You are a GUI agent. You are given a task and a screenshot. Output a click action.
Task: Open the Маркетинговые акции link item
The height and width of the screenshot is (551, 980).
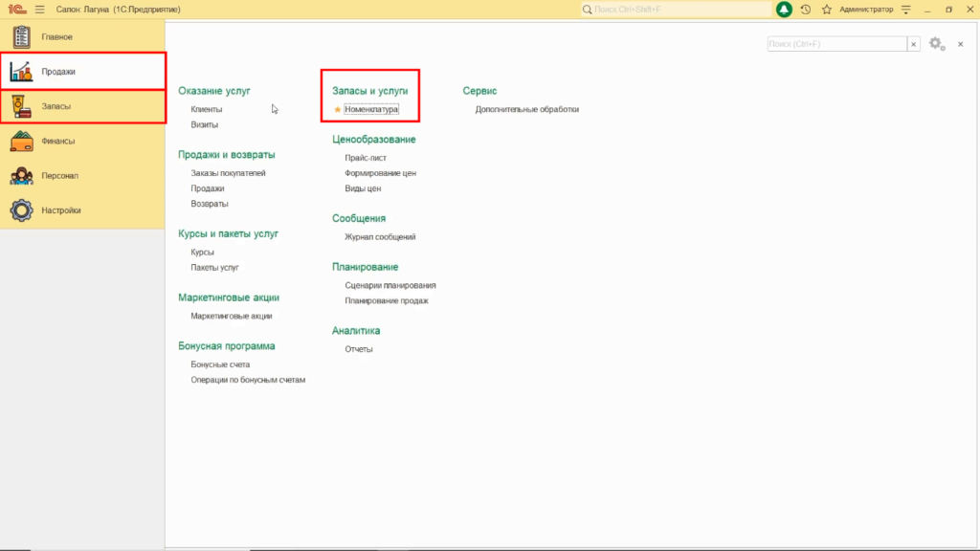[x=232, y=316]
